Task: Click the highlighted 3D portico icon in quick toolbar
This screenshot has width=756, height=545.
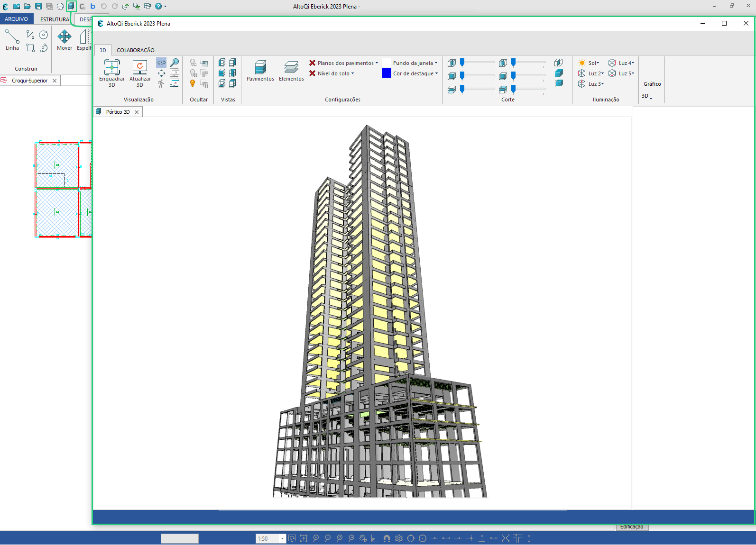Action: (x=71, y=6)
